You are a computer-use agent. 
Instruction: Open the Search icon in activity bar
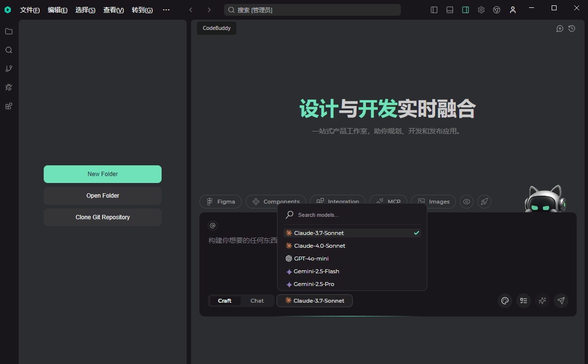pos(9,50)
